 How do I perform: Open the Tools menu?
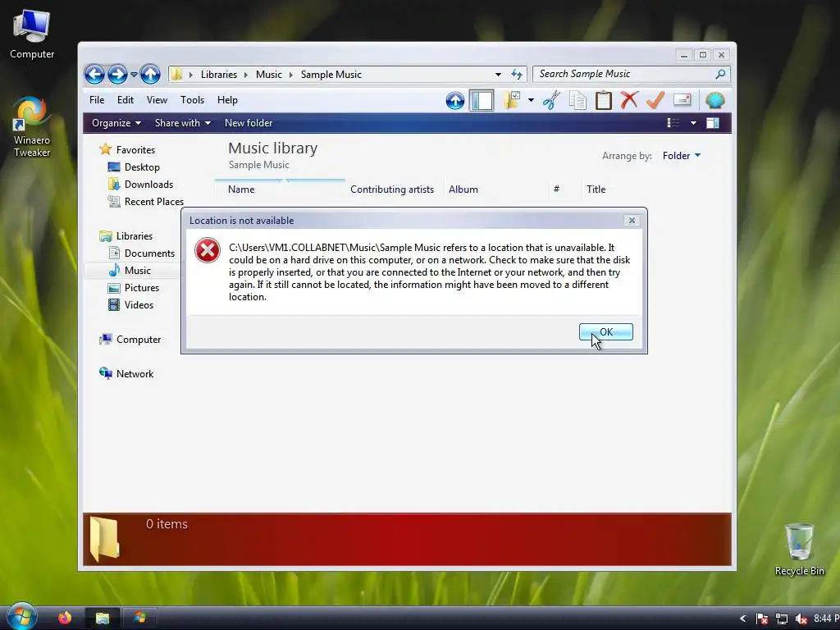[192, 100]
